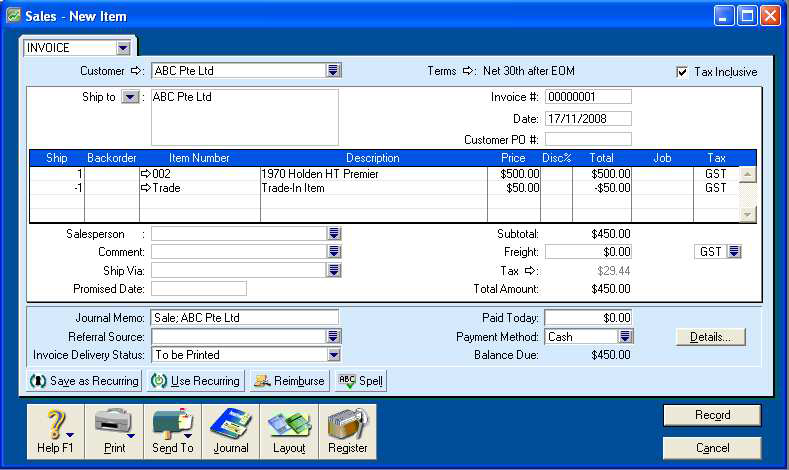The height and width of the screenshot is (470, 789).
Task: Open the Layout customization icon
Action: click(x=289, y=432)
